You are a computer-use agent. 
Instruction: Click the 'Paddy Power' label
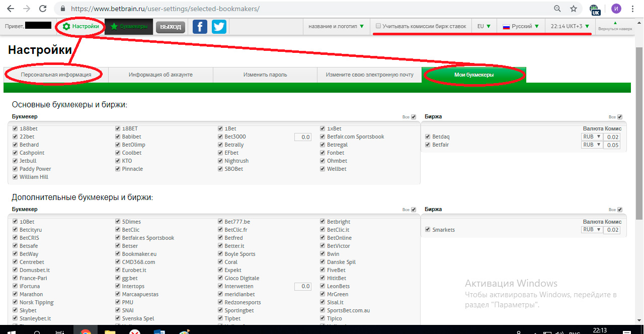[x=35, y=169]
